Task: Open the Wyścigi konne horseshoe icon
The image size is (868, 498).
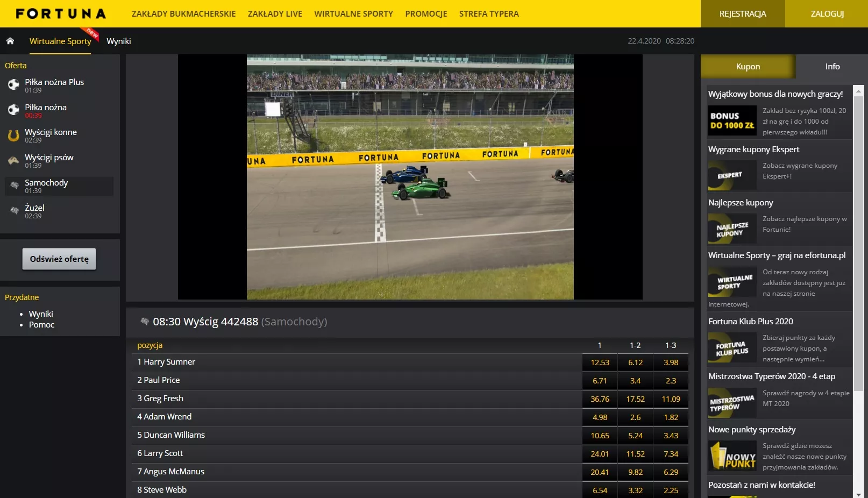Action: tap(13, 136)
